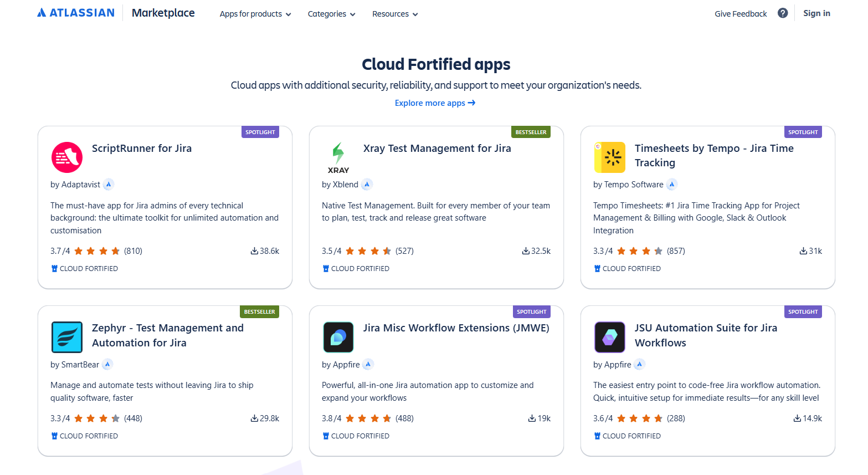
Task: Click Cloud Fortified castle icon on Timesheets card
Action: tap(597, 269)
